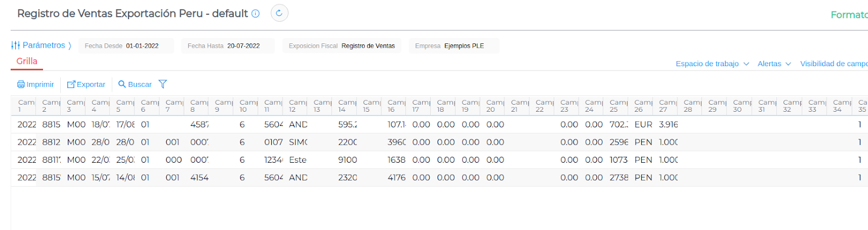
Task: Click the circular refresh icon
Action: click(279, 13)
